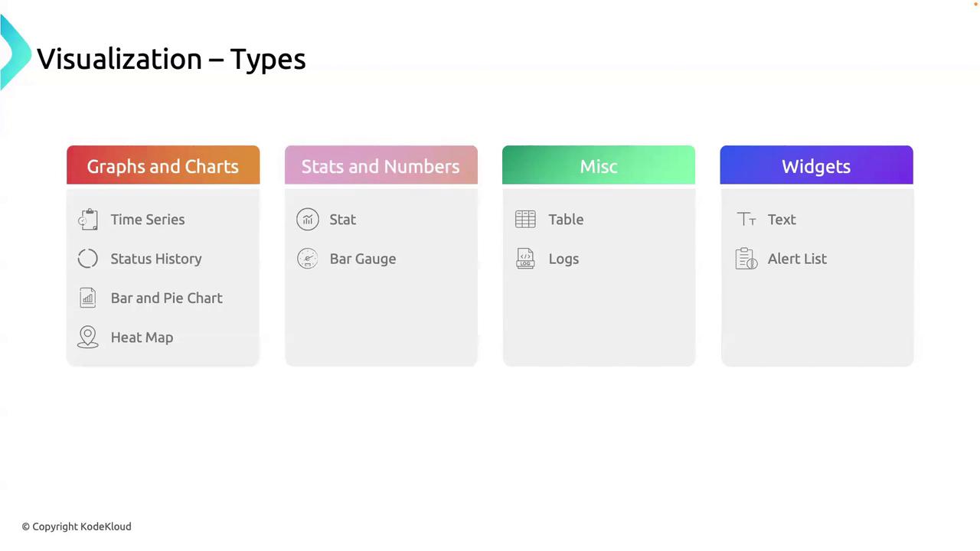Viewport: 980px width, 551px height.
Task: Click the Status History circle icon
Action: click(x=88, y=259)
